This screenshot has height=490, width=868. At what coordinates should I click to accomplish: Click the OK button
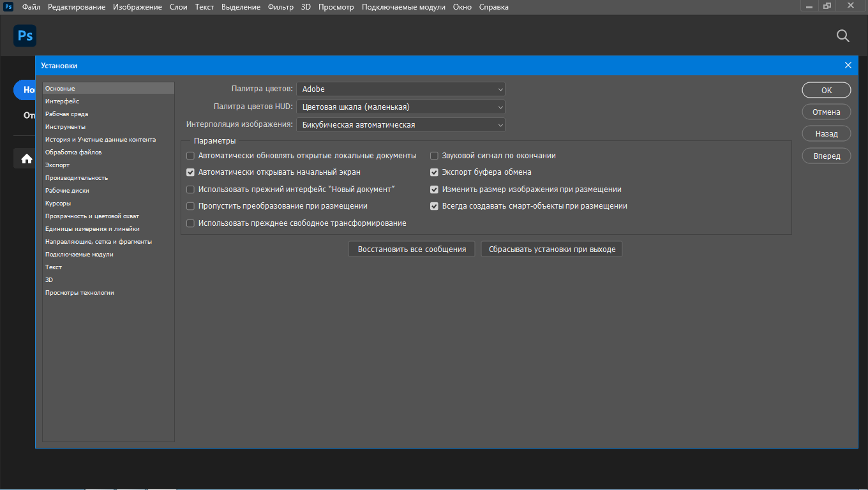point(826,90)
